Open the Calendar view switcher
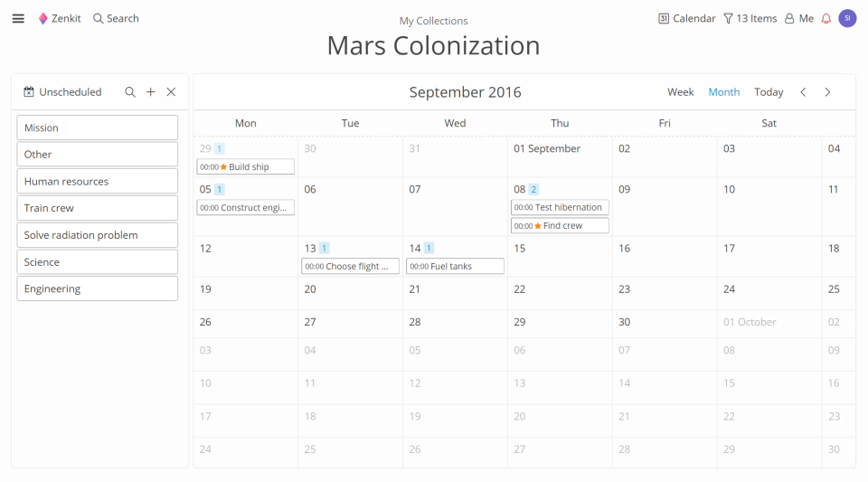This screenshot has height=482, width=868. point(687,18)
